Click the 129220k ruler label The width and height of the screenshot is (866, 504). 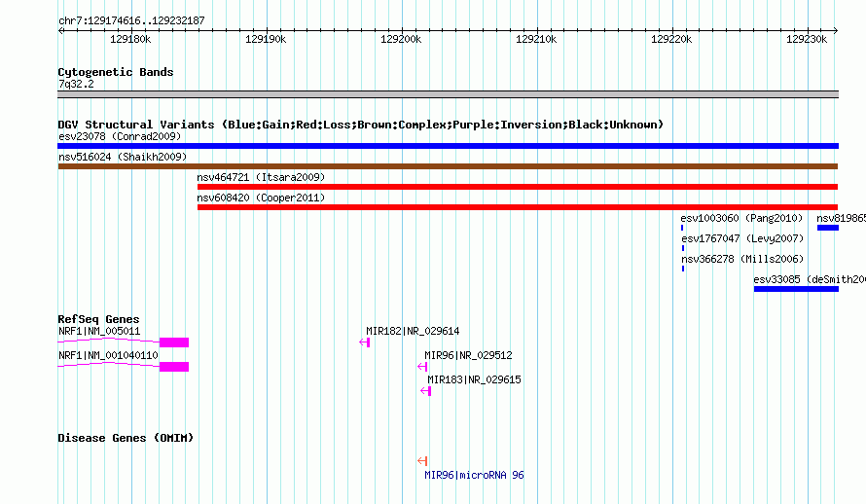click(671, 39)
